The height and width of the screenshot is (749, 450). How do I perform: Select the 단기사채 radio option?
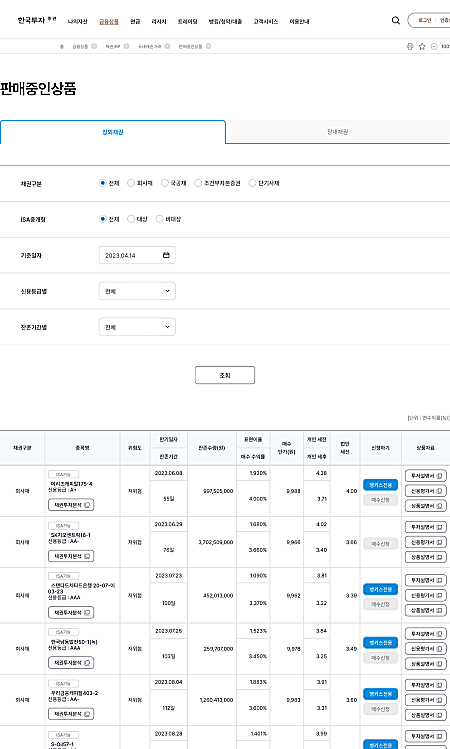pyautogui.click(x=252, y=183)
